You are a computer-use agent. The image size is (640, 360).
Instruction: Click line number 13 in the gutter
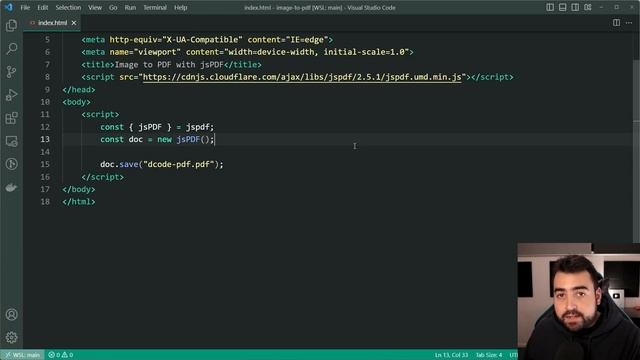coord(45,139)
